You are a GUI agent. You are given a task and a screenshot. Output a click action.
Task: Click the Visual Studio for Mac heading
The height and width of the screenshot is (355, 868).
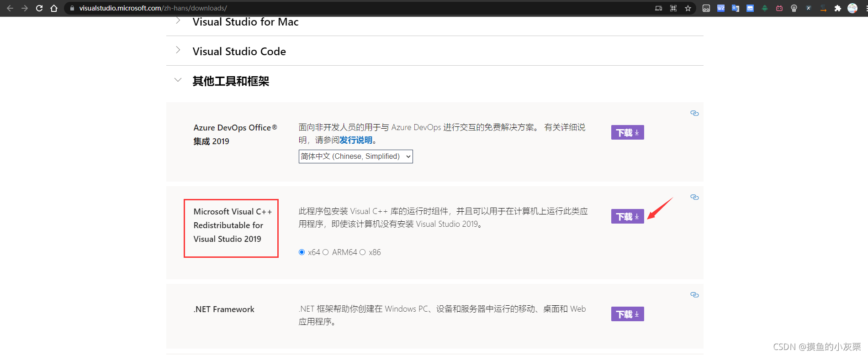[245, 22]
